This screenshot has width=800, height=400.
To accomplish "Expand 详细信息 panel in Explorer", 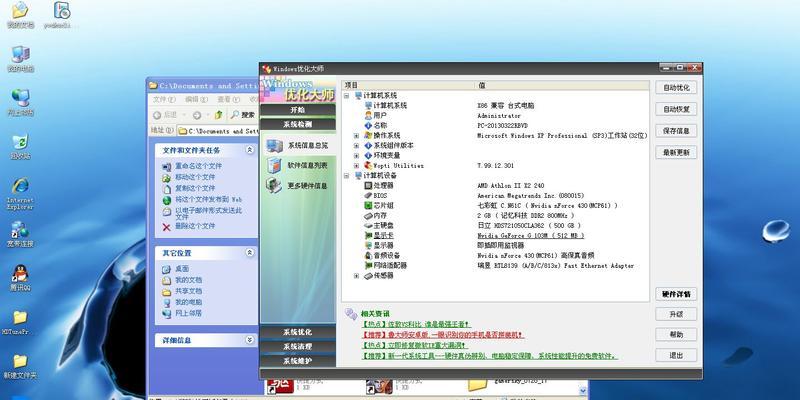I will [249, 340].
